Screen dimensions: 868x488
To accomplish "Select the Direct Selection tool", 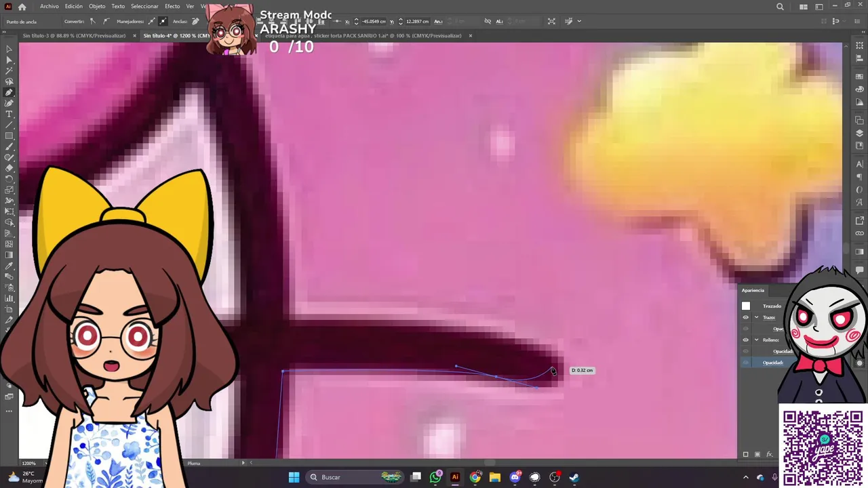I will [x=9, y=60].
